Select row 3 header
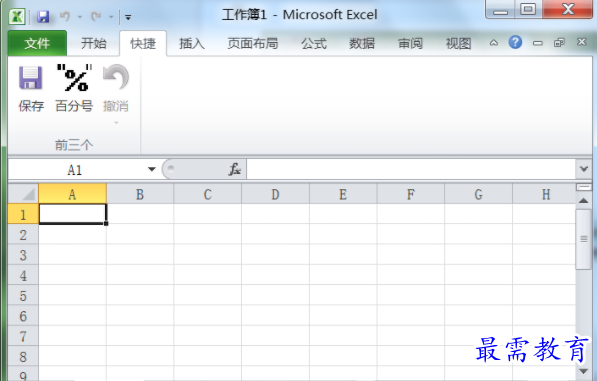Screen dimensions: 597x381 coord(23,255)
